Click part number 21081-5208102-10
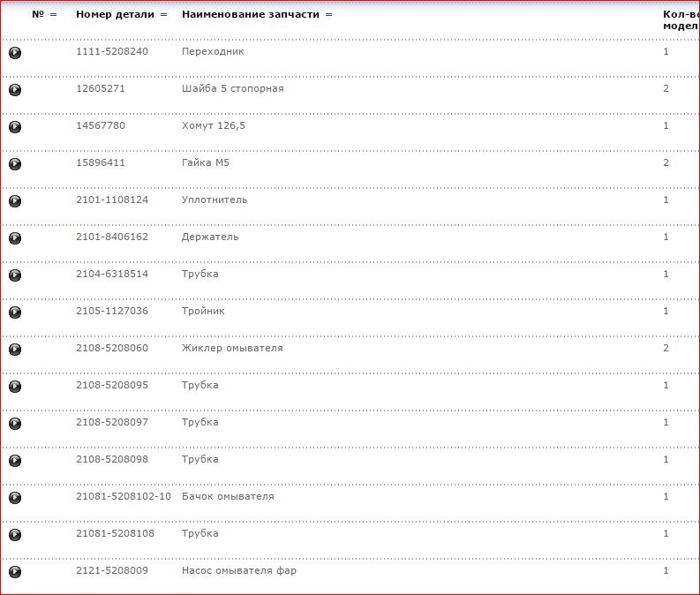 pyautogui.click(x=124, y=497)
